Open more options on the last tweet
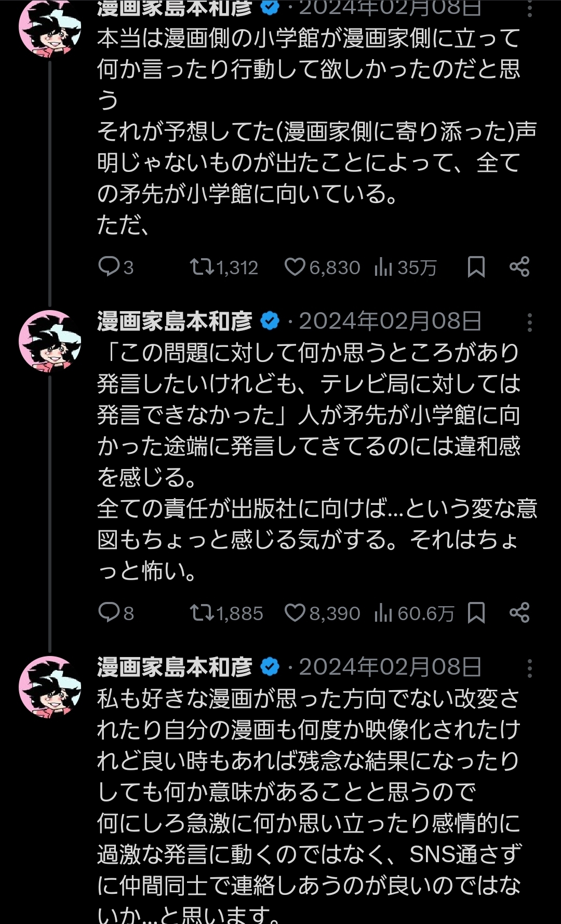561x924 pixels. point(529,668)
